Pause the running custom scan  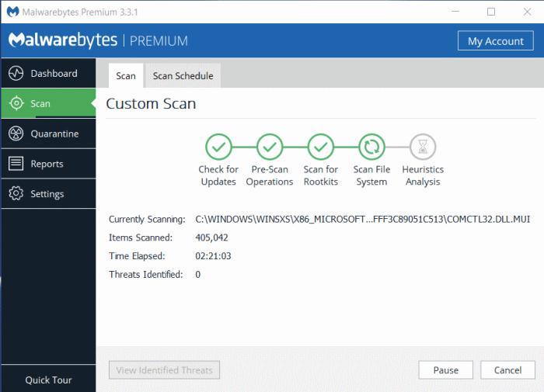point(445,370)
